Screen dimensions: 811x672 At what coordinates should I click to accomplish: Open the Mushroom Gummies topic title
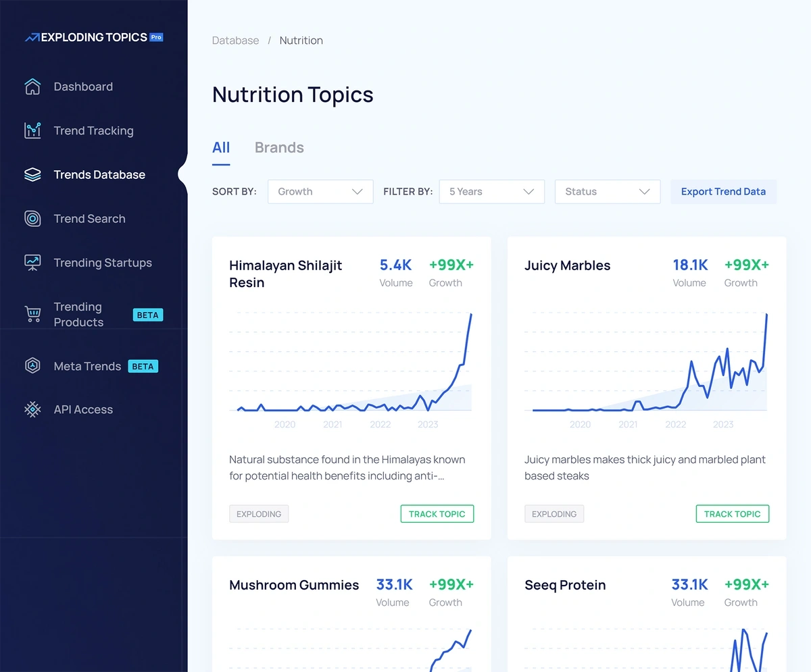(x=294, y=585)
